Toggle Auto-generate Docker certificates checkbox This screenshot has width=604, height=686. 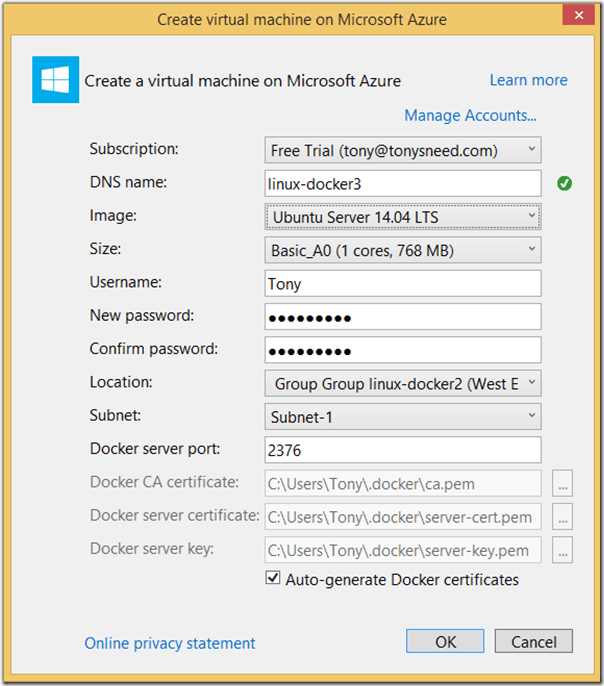coord(273,578)
